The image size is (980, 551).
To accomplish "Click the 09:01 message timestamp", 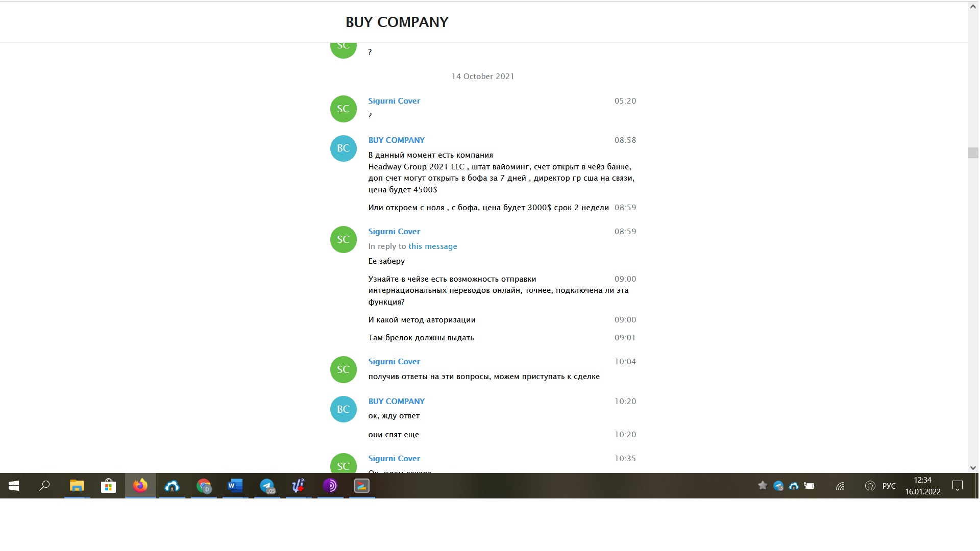I will tap(625, 338).
